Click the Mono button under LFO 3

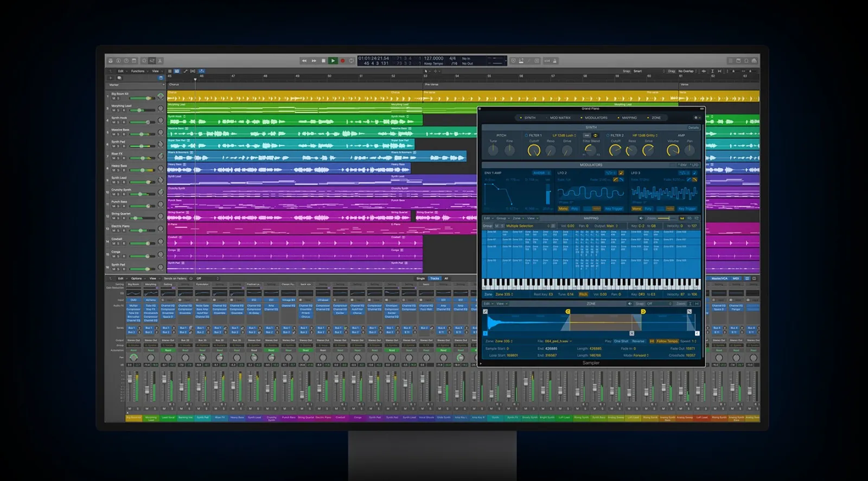point(636,208)
